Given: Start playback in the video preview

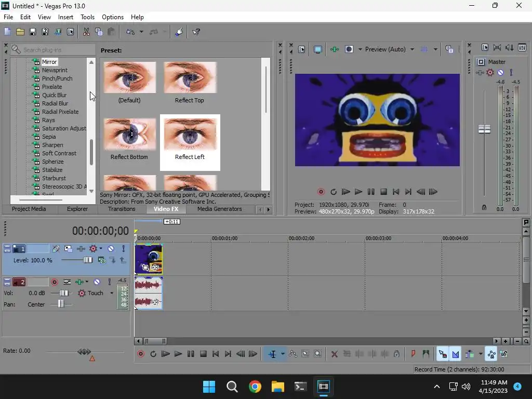Looking at the screenshot, I should point(358,192).
